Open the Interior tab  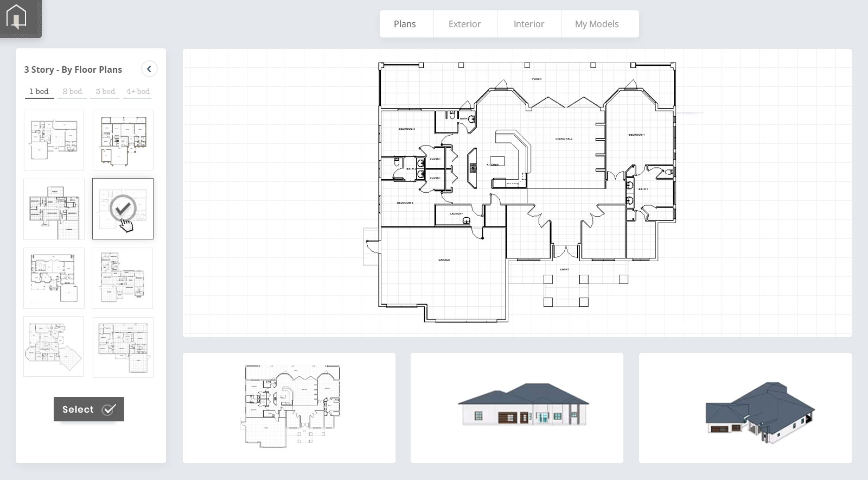coord(528,24)
